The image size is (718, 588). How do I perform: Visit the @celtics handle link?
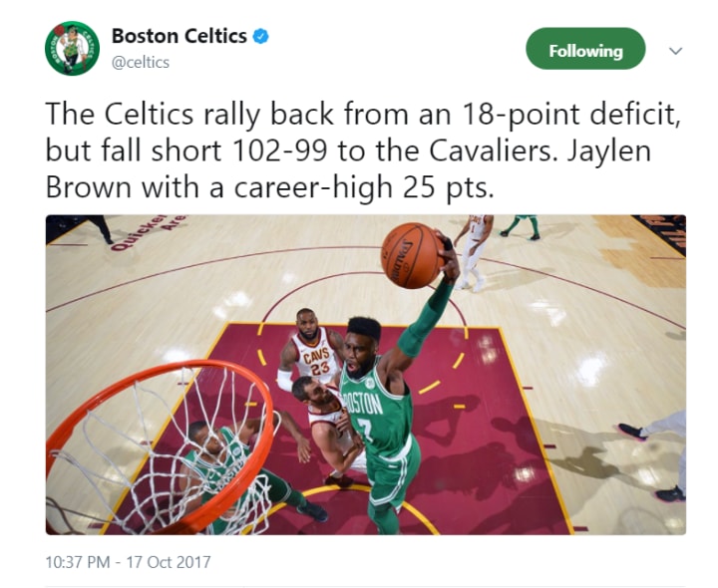click(141, 62)
